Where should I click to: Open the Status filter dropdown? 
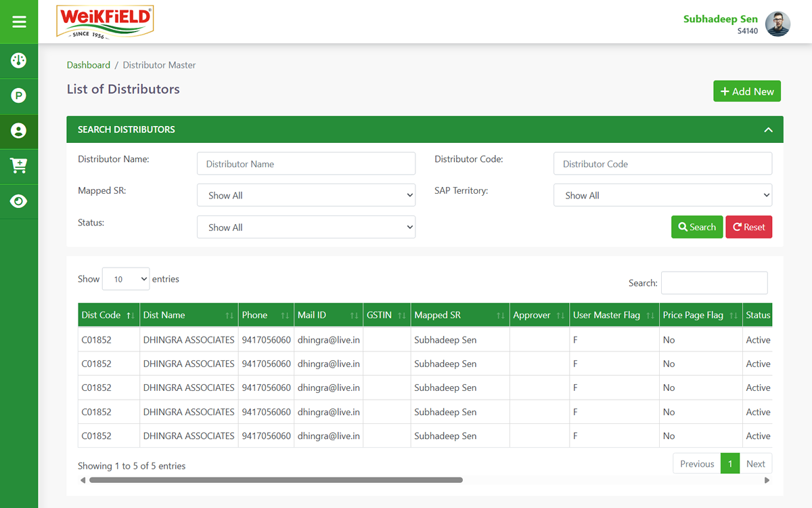tap(306, 227)
